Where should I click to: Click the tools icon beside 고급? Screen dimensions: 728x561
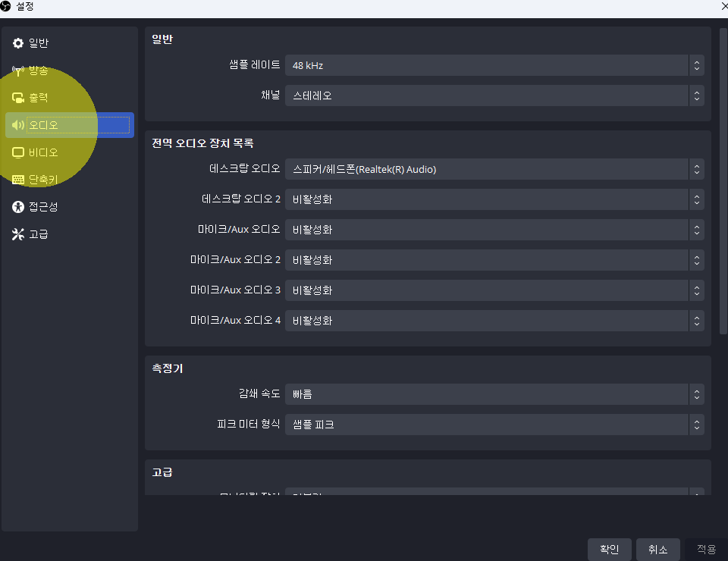pyautogui.click(x=17, y=234)
